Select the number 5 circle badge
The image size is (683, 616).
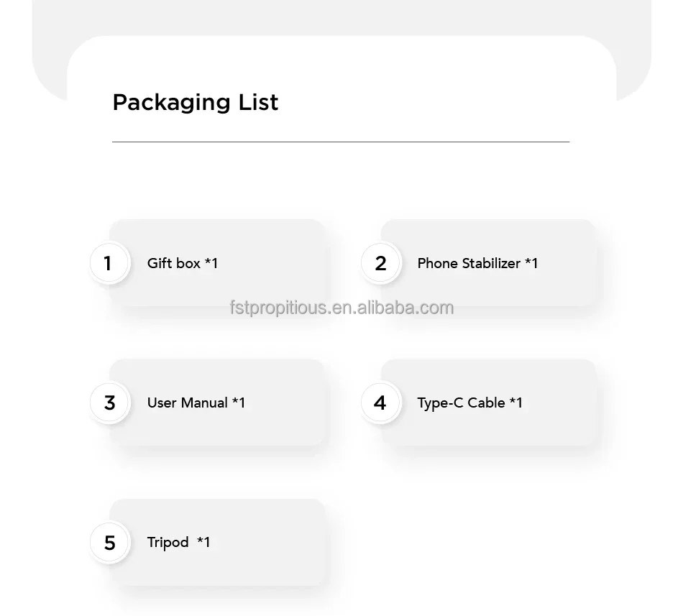click(x=109, y=542)
